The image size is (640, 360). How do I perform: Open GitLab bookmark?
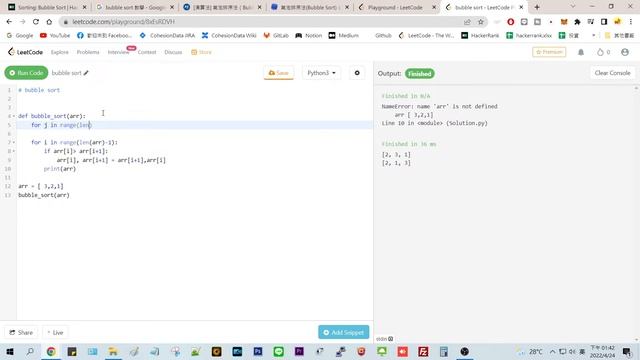pyautogui.click(x=276, y=36)
